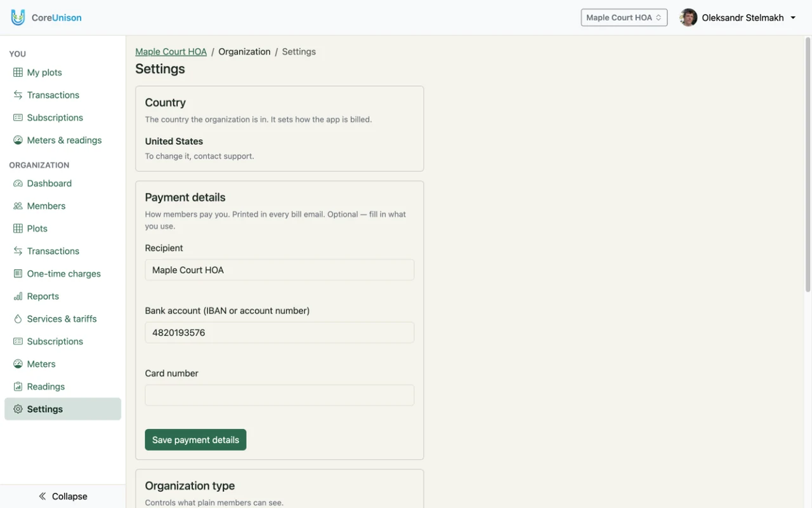Screen dimensions: 812x508
Task: Click the United States country value
Action: coord(174,141)
